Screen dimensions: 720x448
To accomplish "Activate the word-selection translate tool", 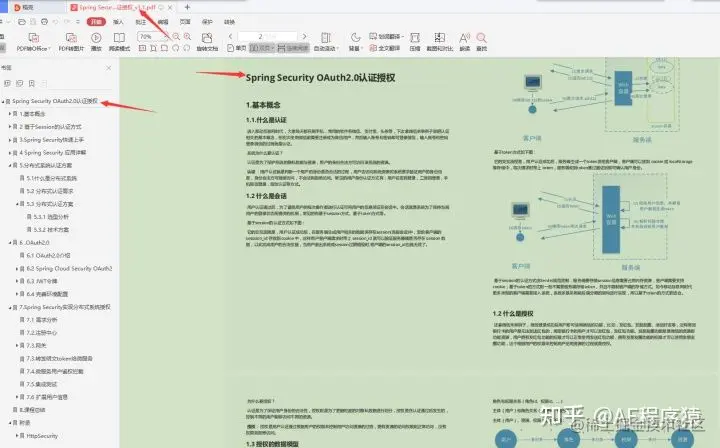I will (x=387, y=36).
